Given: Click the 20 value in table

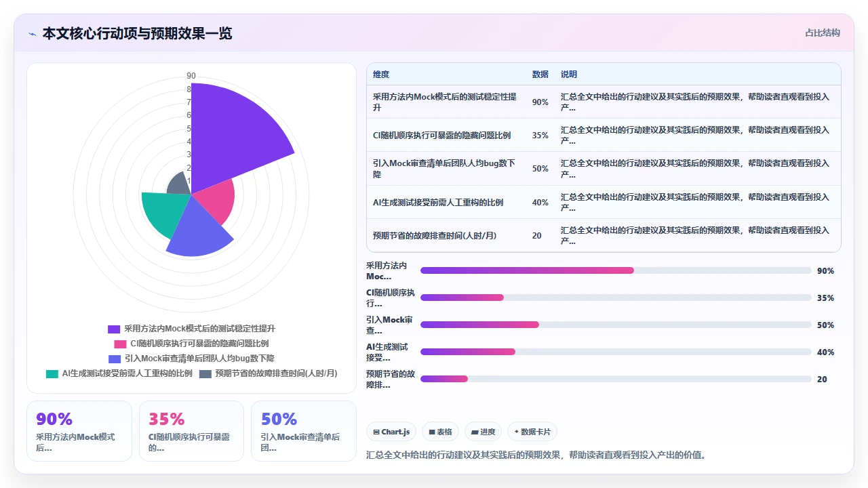Looking at the screenshot, I should tap(537, 235).
